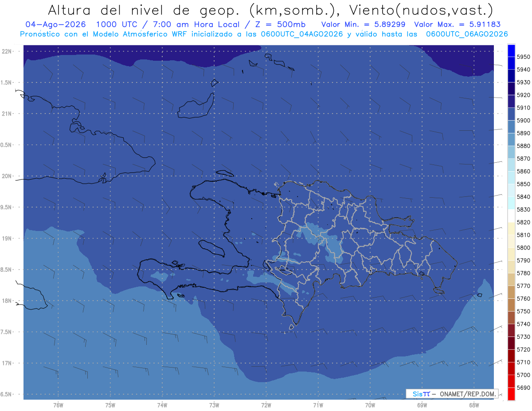This screenshot has width=532, height=411.
Task: Click the 5900 colorbar label
Action: [523, 120]
